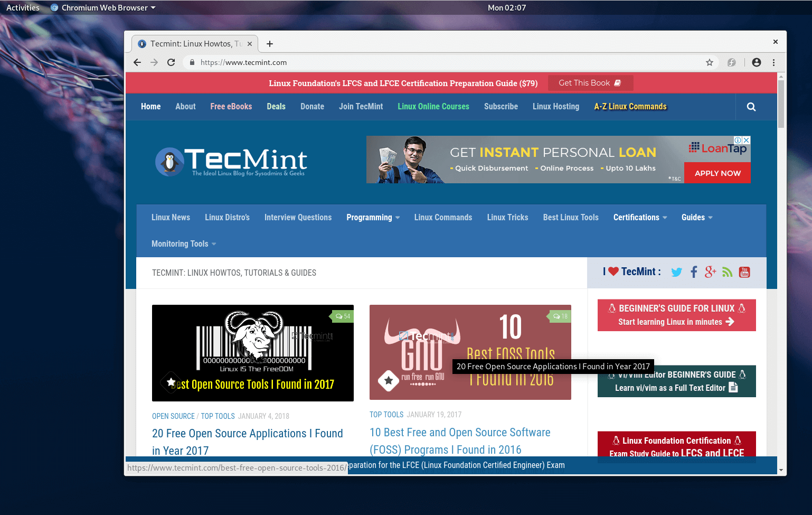Viewport: 812px width, 515px height.
Task: Open the Free eBooks menu item
Action: tap(231, 107)
